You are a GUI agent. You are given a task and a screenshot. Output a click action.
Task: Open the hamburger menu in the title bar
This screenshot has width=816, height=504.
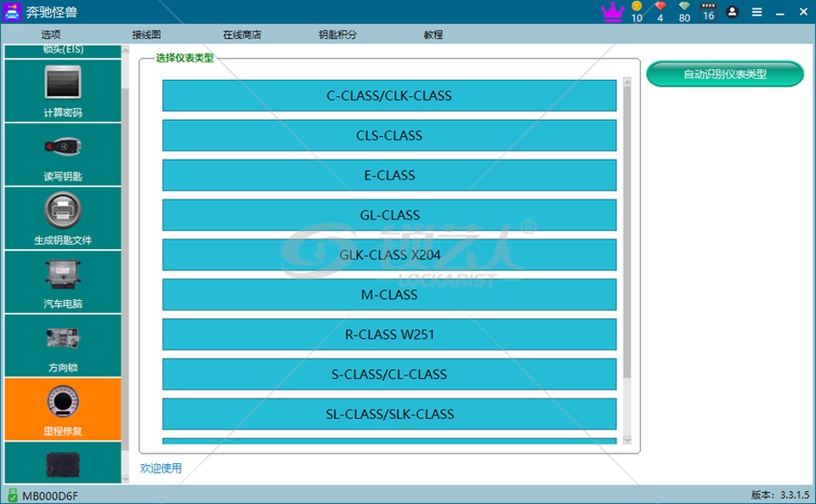757,12
